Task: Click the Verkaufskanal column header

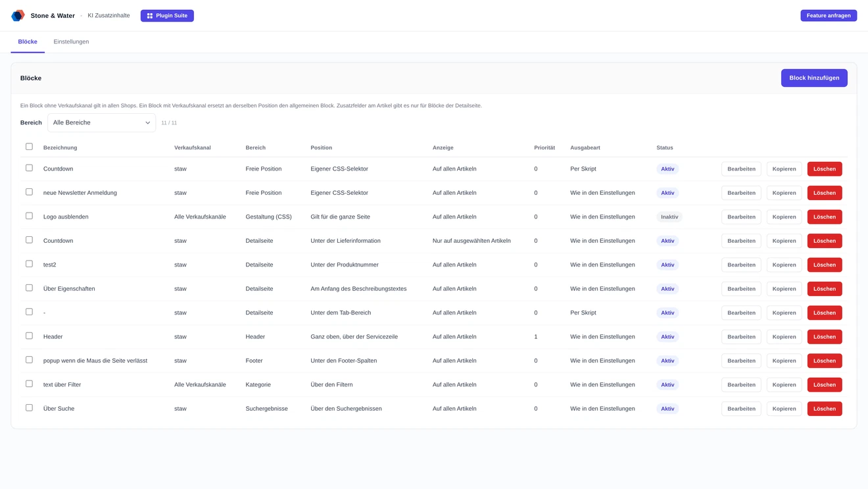Action: coord(193,147)
